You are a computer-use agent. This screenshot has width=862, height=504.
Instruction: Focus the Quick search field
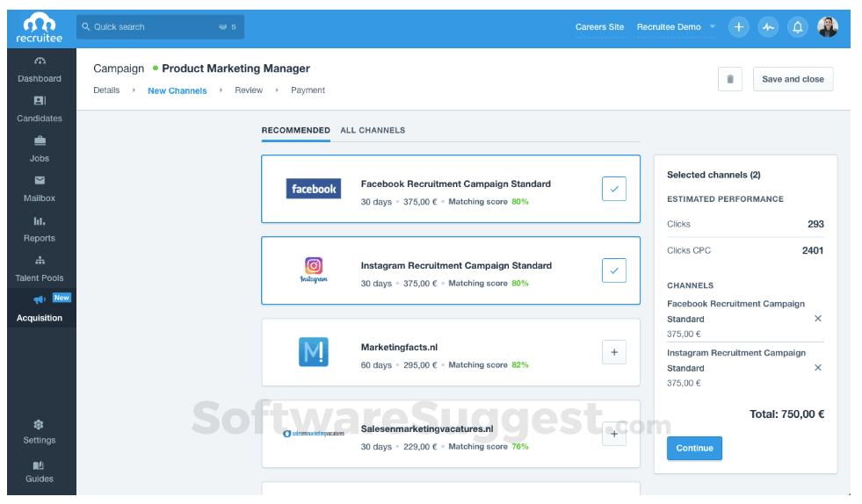(160, 26)
